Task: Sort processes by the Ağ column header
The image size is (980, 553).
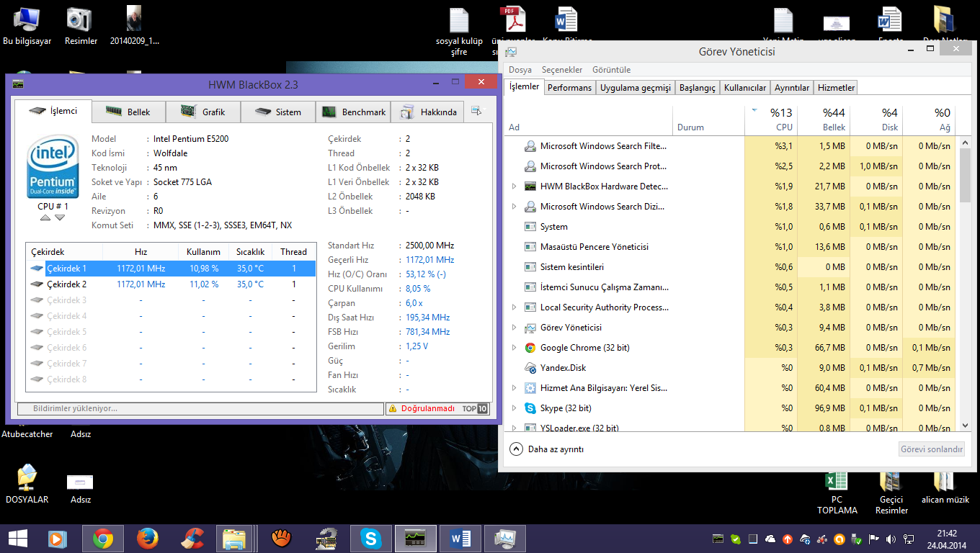Action: [928, 120]
